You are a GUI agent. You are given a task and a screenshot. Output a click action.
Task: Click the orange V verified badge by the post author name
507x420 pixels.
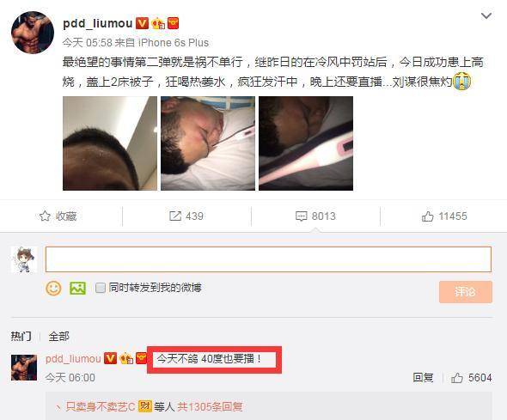tap(142, 23)
